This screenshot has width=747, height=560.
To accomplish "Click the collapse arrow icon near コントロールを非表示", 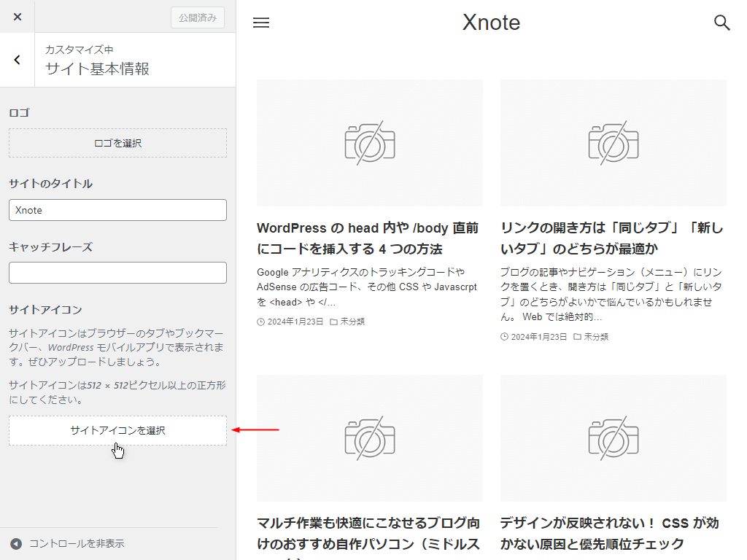I will (x=17, y=543).
